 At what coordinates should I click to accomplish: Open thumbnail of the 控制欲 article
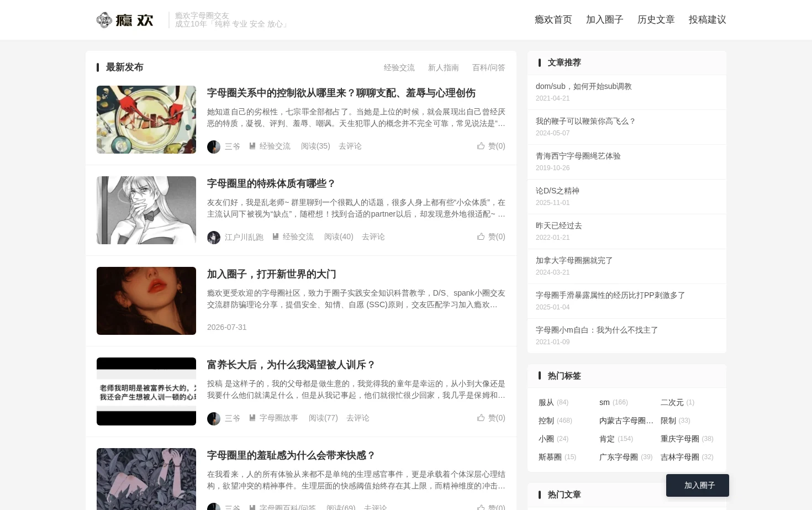click(x=146, y=119)
